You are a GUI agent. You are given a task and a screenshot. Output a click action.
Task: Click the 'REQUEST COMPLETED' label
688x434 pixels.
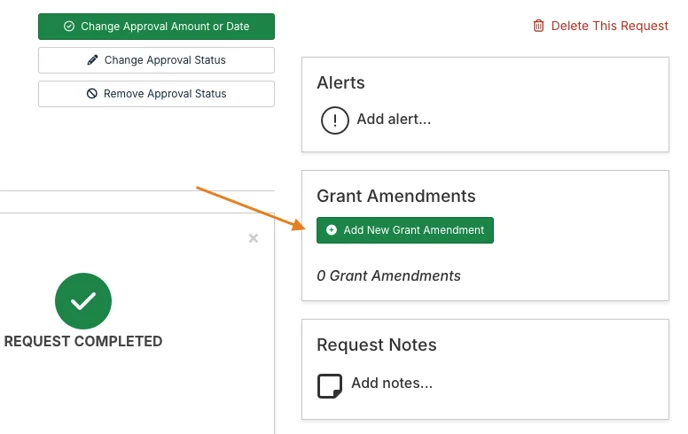83,341
